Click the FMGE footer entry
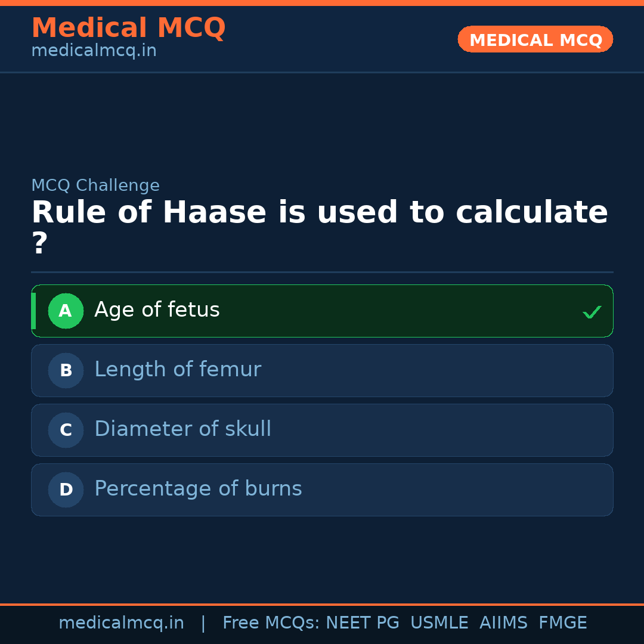This screenshot has height=644, width=644. (x=562, y=623)
